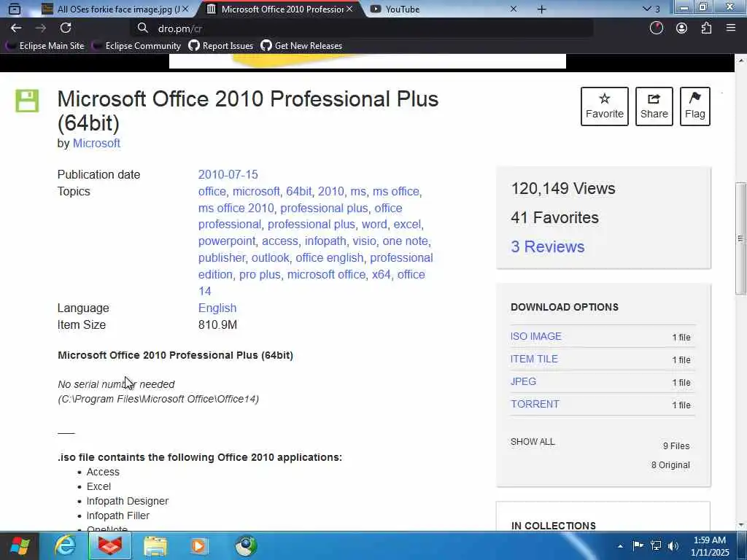Open the tab overview icon at top-left
Screen dimensions: 747x560
pyautogui.click(x=15, y=9)
